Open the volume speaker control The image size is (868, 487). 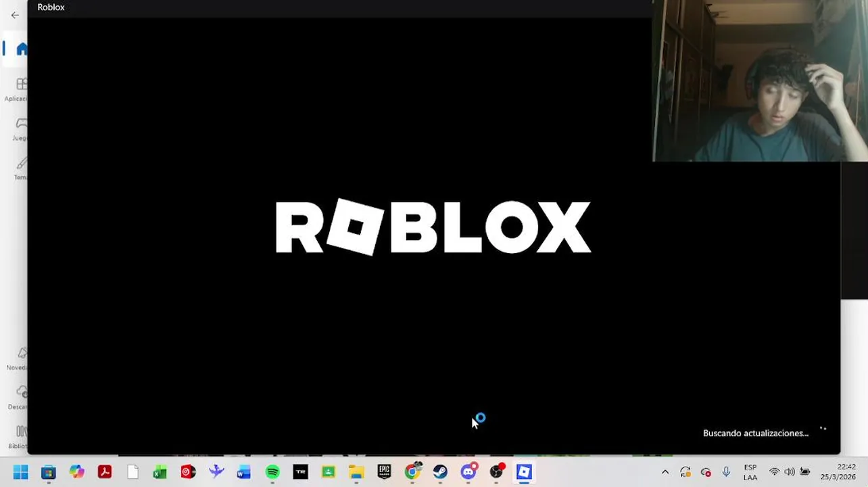coord(789,472)
